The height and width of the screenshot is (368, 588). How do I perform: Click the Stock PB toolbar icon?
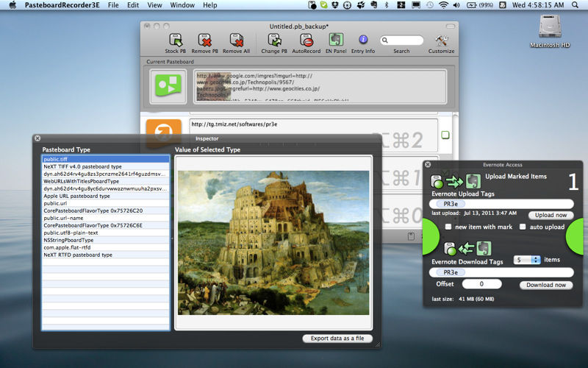176,40
